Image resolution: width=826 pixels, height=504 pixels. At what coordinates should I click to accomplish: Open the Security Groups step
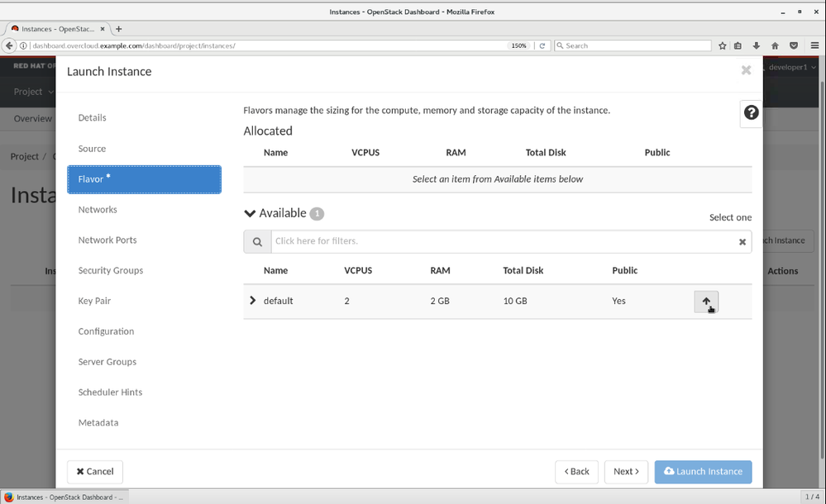tap(111, 270)
